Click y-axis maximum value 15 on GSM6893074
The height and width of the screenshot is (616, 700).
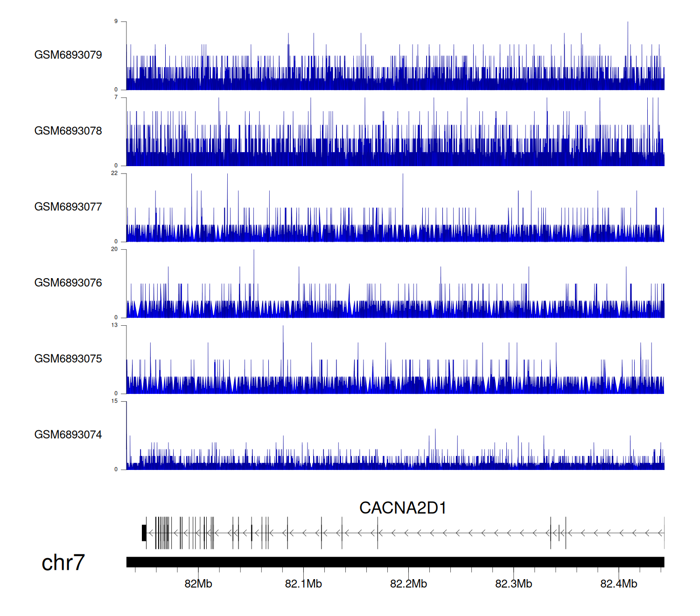tap(114, 401)
